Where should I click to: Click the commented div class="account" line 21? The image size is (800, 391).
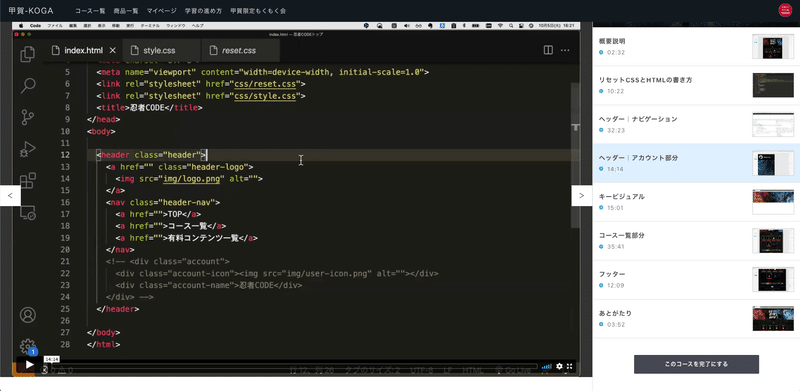click(168, 261)
